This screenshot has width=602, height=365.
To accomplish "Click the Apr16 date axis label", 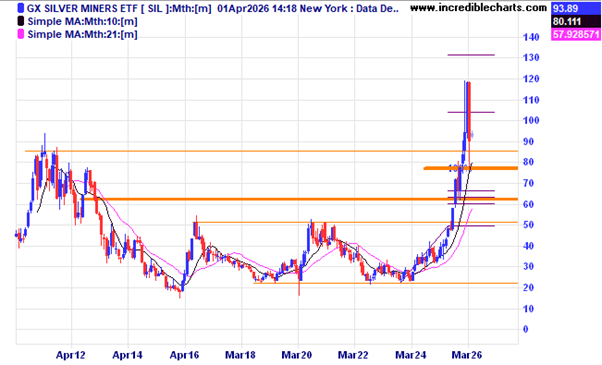I will (x=184, y=355).
